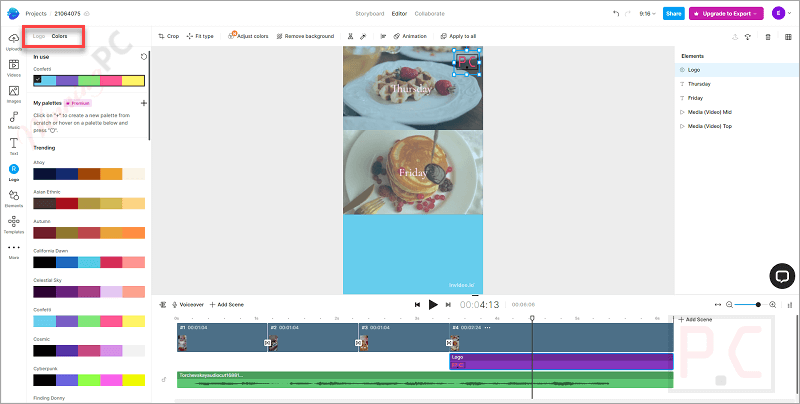This screenshot has width=800, height=404.
Task: Skip to next scene
Action: click(x=448, y=305)
